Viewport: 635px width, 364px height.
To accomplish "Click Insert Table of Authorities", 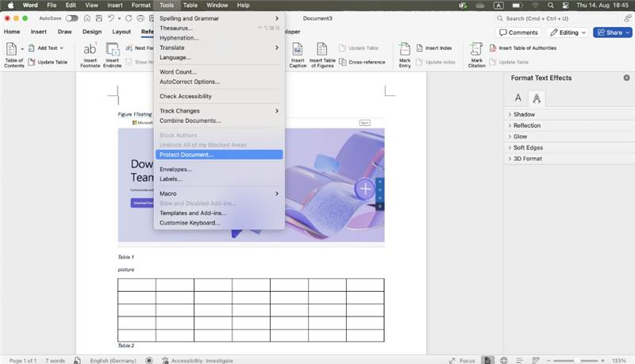I will point(523,48).
